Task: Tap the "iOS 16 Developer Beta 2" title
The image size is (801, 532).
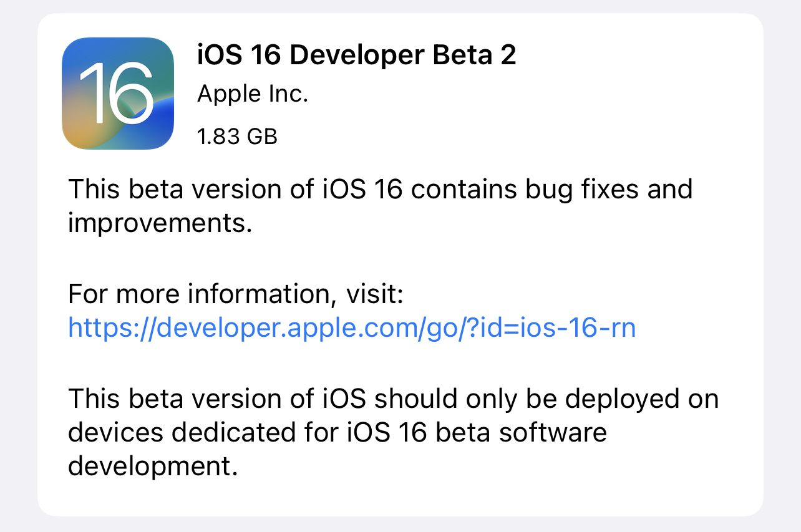Action: click(356, 56)
